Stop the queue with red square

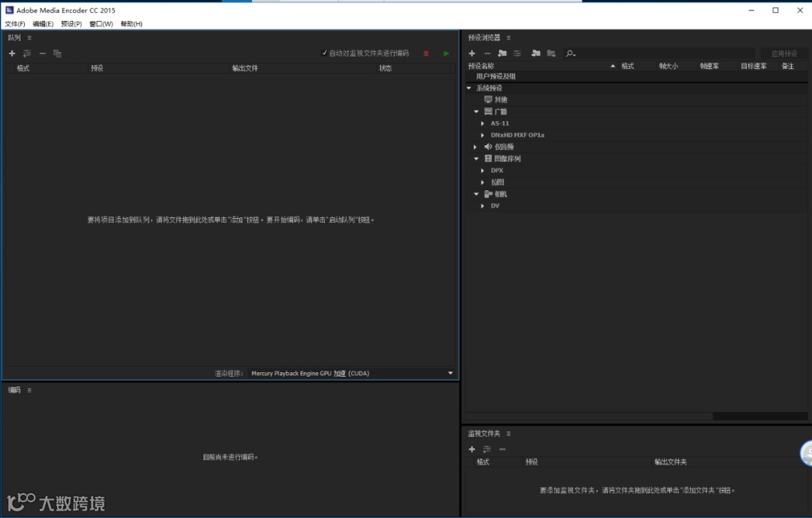[426, 53]
